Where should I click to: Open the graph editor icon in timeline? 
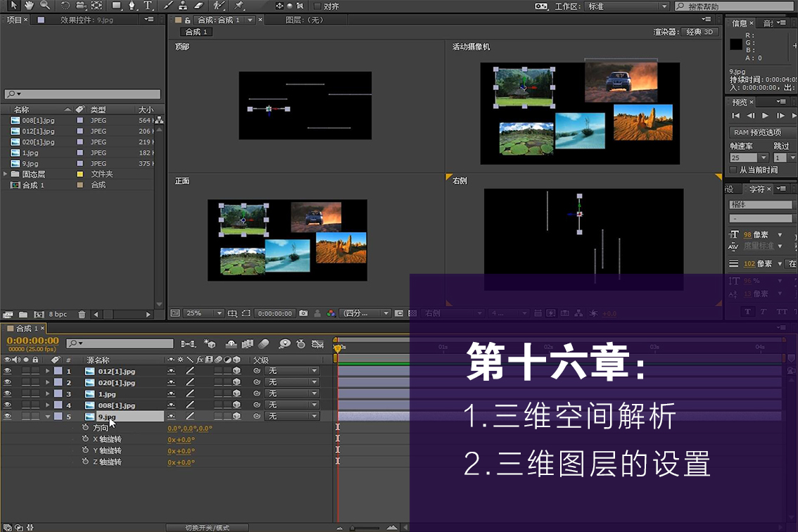(x=317, y=344)
